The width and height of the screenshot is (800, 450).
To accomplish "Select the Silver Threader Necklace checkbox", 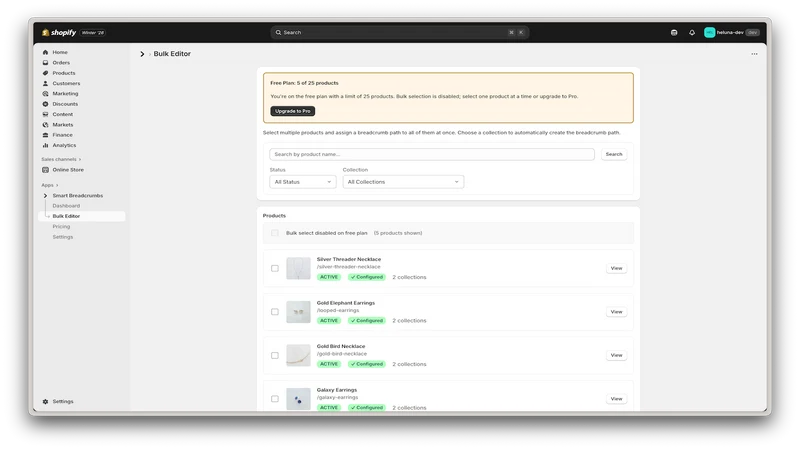I will 275,268.
